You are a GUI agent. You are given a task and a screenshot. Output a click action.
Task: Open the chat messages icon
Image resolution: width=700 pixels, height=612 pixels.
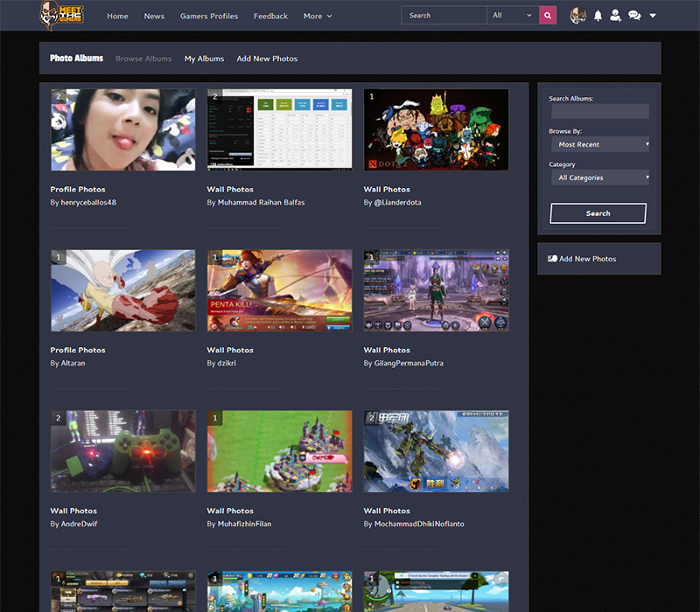coord(634,16)
